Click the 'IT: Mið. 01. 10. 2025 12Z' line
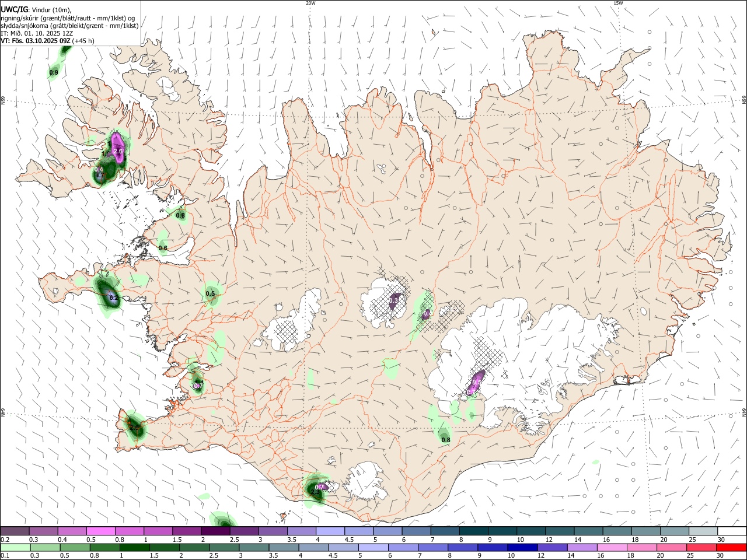This screenshot has width=747, height=560. [x=37, y=33]
